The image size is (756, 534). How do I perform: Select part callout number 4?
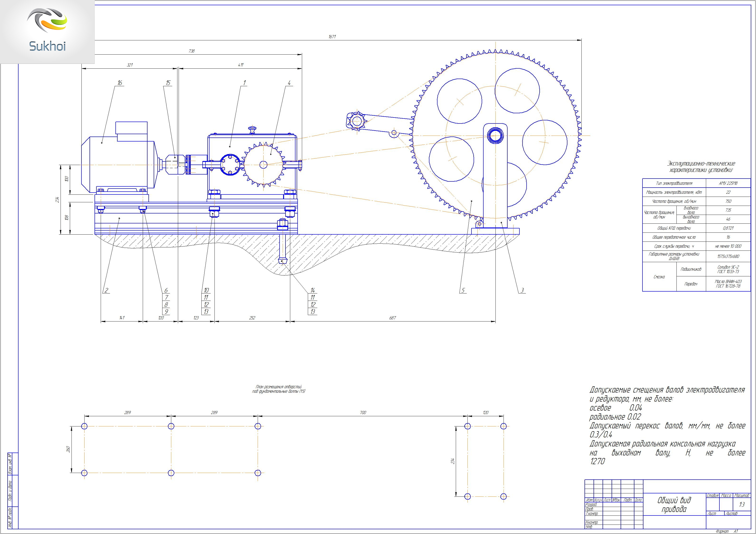pyautogui.click(x=289, y=83)
